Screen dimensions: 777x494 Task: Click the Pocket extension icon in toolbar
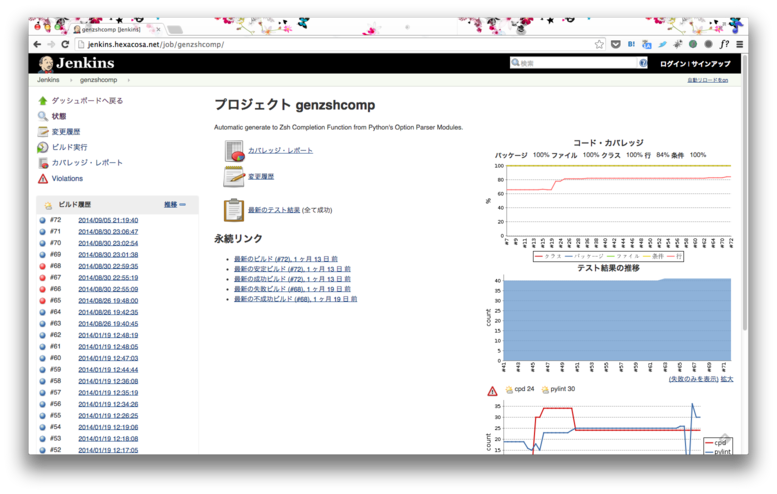615,45
